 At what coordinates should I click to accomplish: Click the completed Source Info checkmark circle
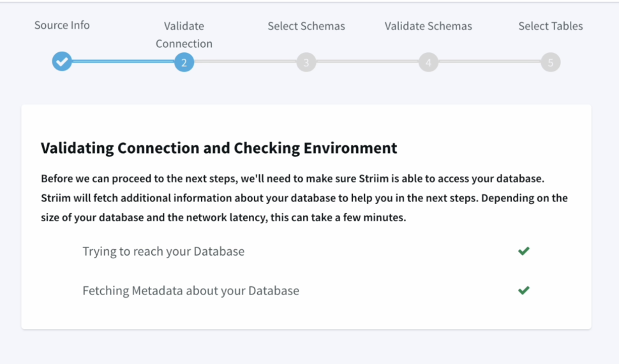pyautogui.click(x=62, y=62)
